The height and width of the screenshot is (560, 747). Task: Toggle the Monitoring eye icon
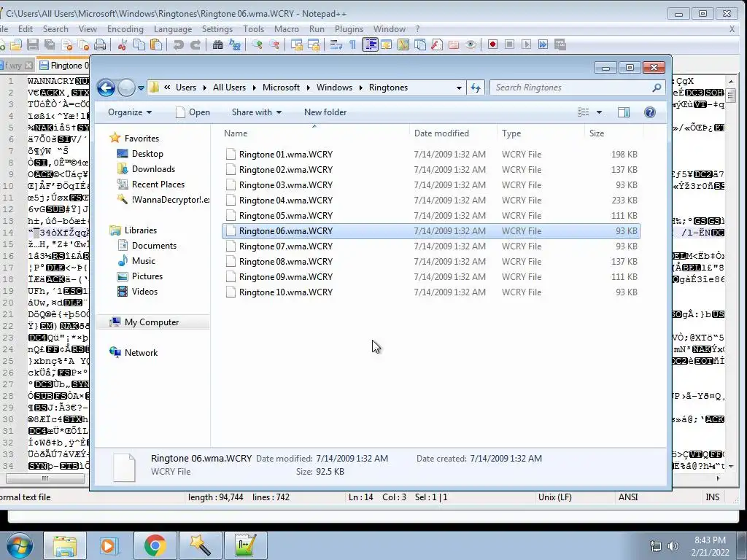471,44
